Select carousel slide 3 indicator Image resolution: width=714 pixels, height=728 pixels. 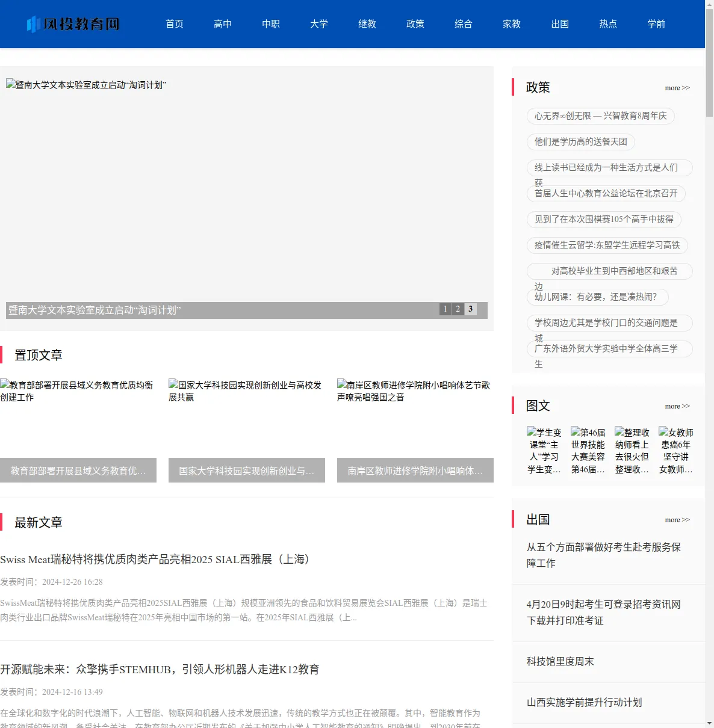pos(471,309)
